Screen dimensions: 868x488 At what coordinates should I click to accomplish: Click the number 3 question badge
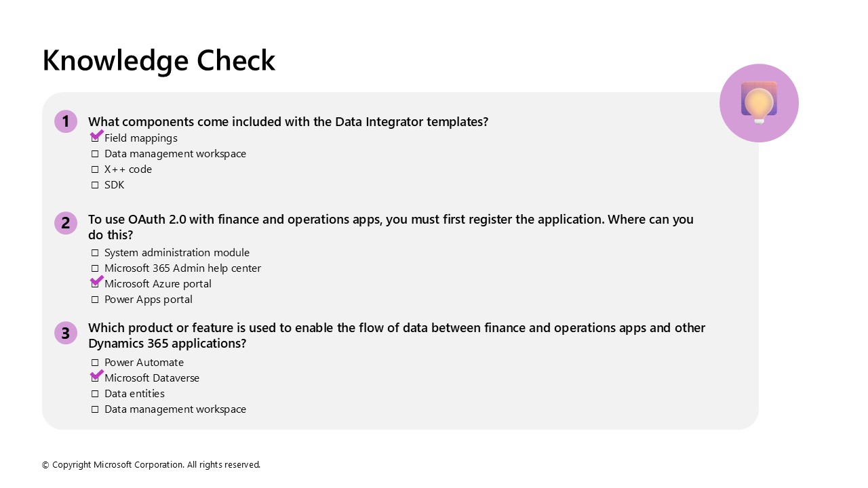66,333
